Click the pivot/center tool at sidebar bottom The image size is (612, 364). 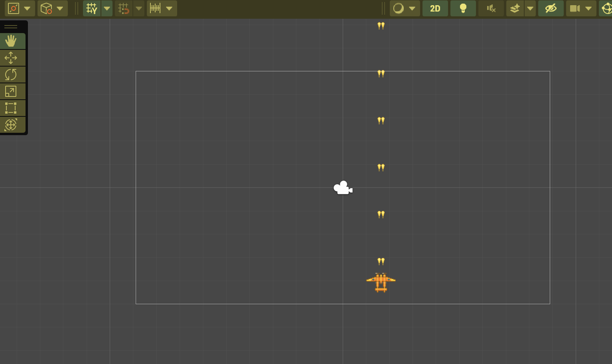tap(11, 124)
